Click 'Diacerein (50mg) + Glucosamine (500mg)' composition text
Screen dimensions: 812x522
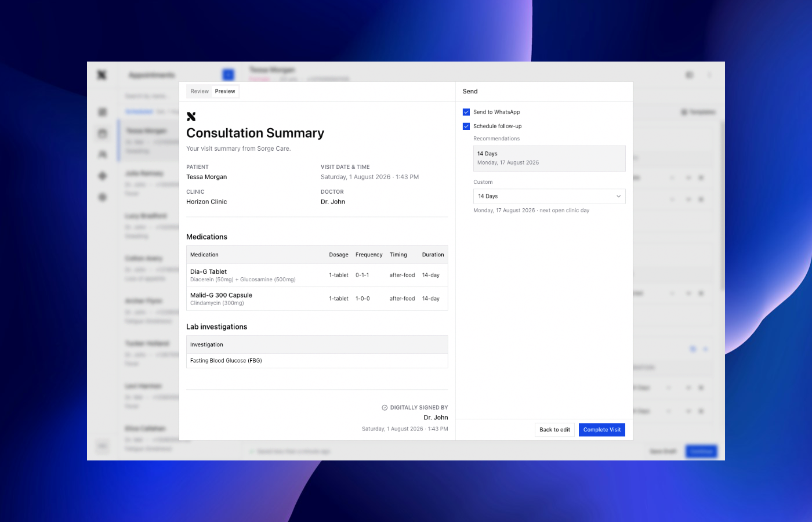[243, 280]
